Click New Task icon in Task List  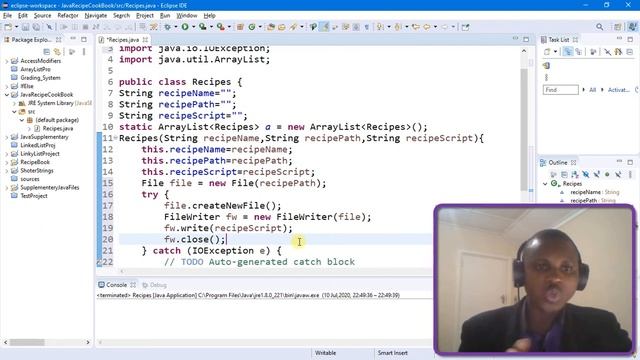click(x=547, y=52)
